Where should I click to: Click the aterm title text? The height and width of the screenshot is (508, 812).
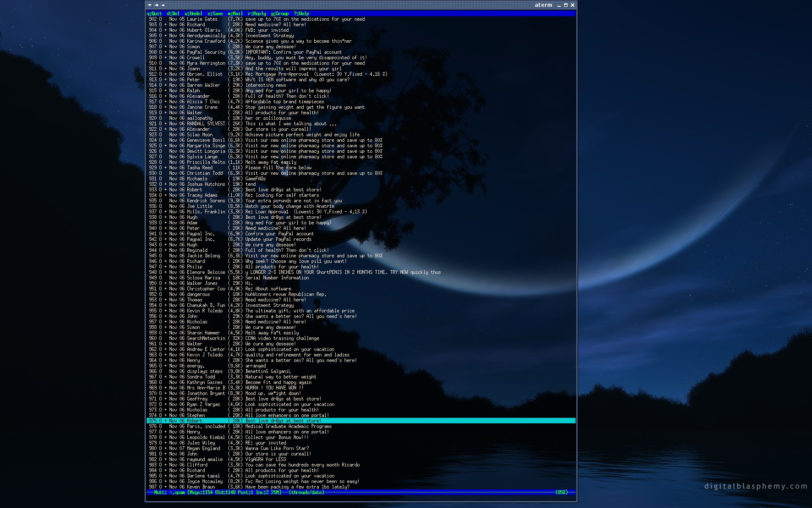point(543,5)
